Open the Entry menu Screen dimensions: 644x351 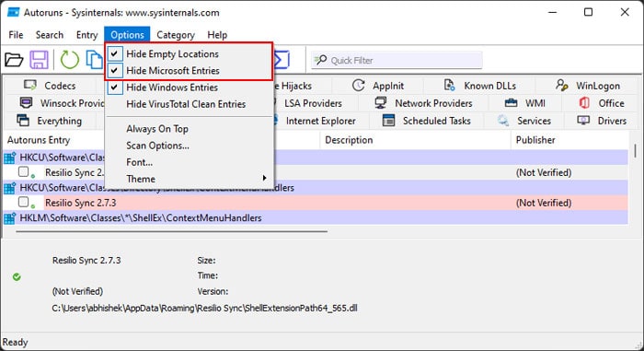[86, 35]
